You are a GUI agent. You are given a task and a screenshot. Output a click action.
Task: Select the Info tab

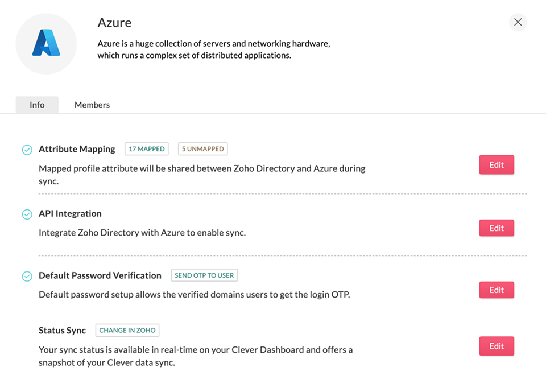pos(37,105)
